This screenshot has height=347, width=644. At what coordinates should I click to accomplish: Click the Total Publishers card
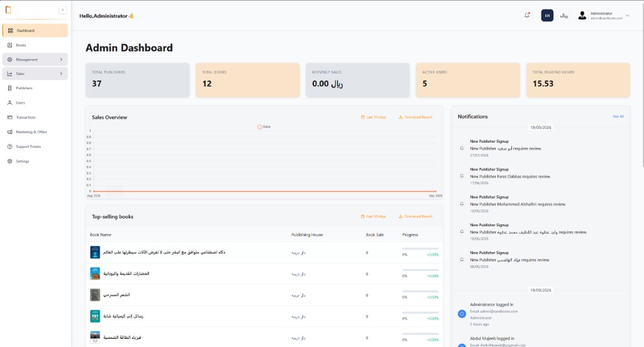[138, 80]
